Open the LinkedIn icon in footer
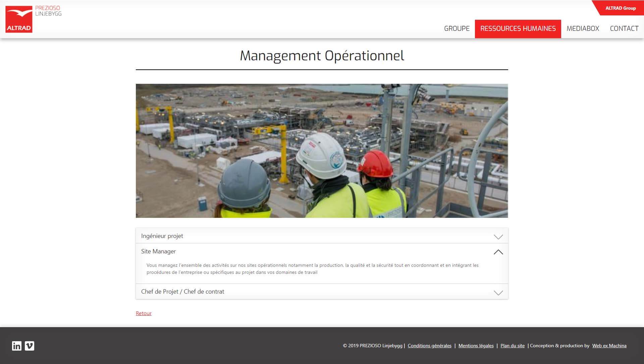 point(17,346)
